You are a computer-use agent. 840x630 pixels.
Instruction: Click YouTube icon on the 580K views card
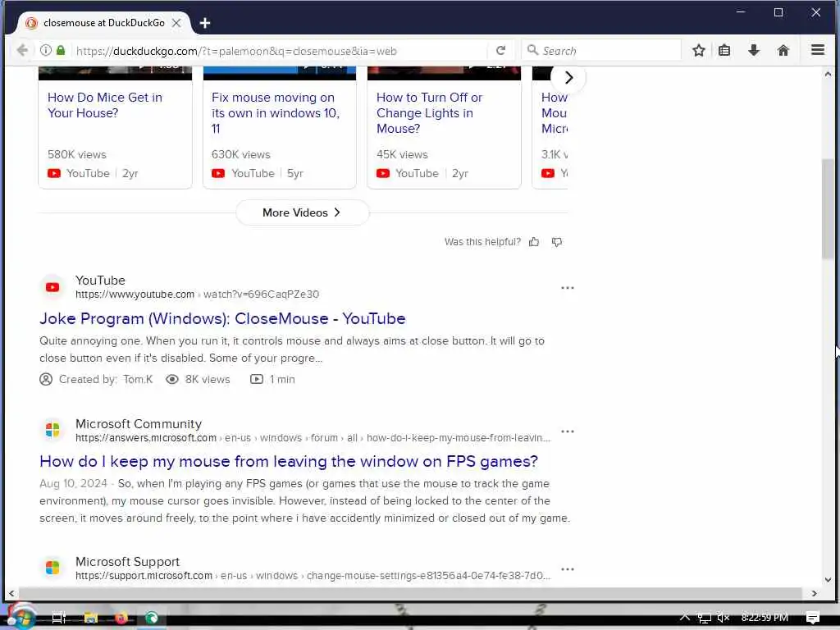coord(54,174)
